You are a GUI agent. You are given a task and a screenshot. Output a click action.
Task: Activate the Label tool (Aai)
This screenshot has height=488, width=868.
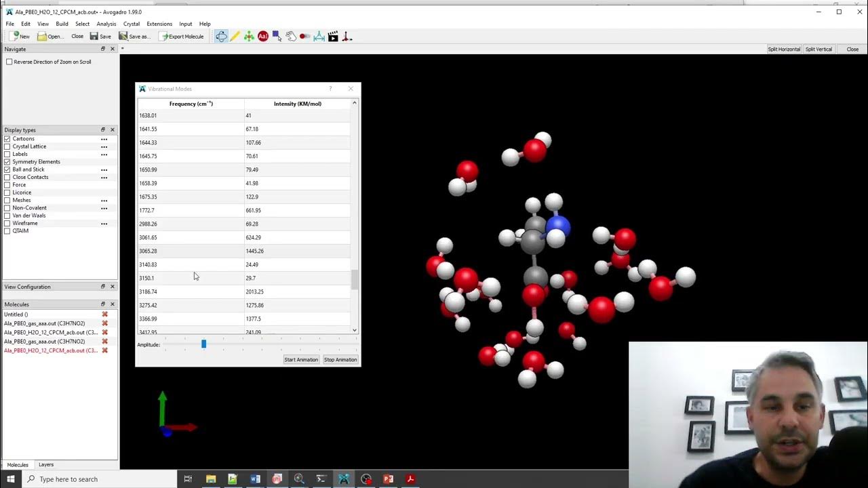(263, 36)
